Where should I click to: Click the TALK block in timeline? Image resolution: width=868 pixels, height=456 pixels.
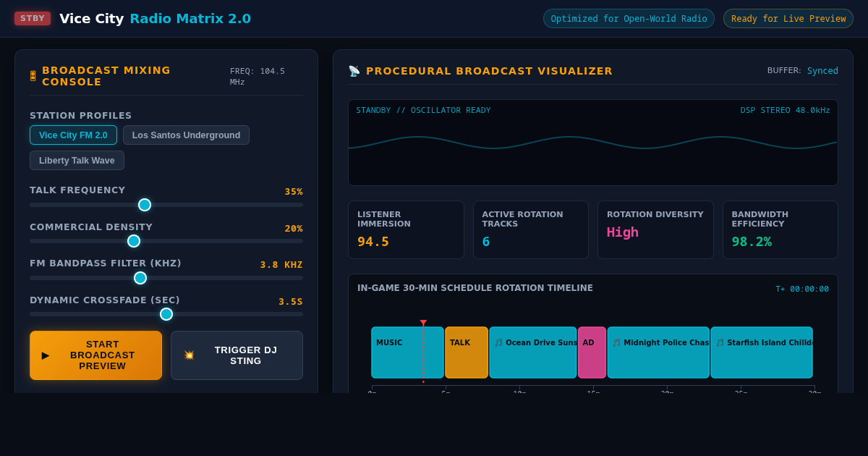point(467,352)
